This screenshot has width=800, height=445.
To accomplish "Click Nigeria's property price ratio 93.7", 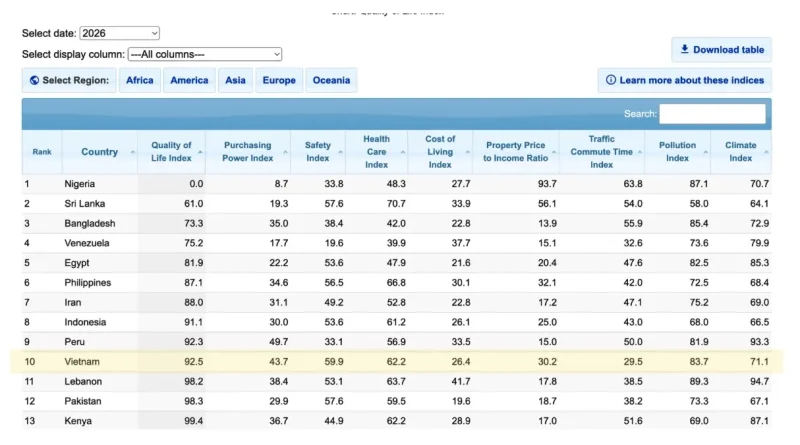I will (547, 184).
